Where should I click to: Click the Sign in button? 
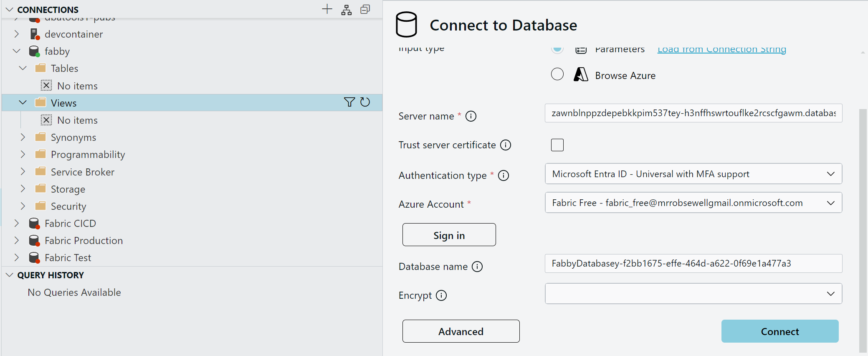click(x=449, y=235)
